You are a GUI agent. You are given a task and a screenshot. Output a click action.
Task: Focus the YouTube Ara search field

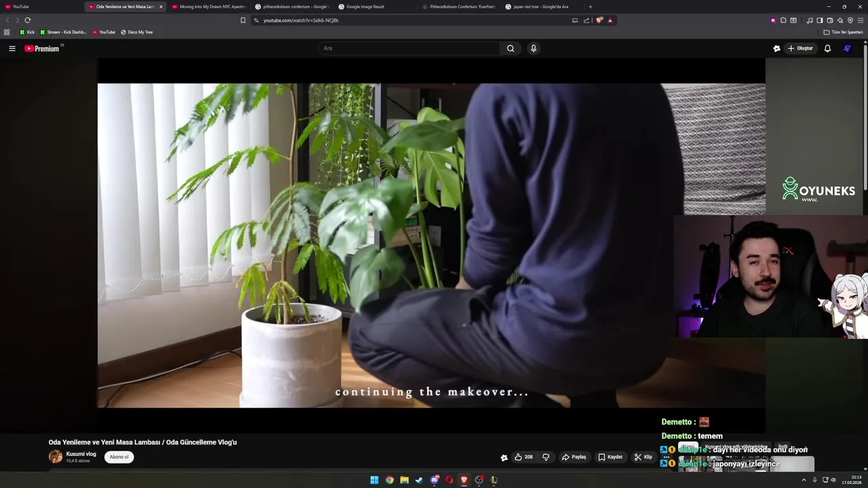(x=409, y=48)
